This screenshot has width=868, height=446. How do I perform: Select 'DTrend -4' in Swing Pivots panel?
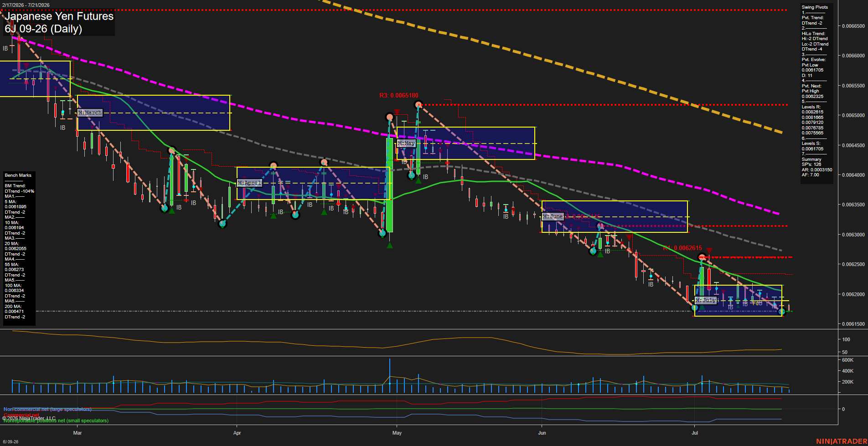[x=812, y=49]
